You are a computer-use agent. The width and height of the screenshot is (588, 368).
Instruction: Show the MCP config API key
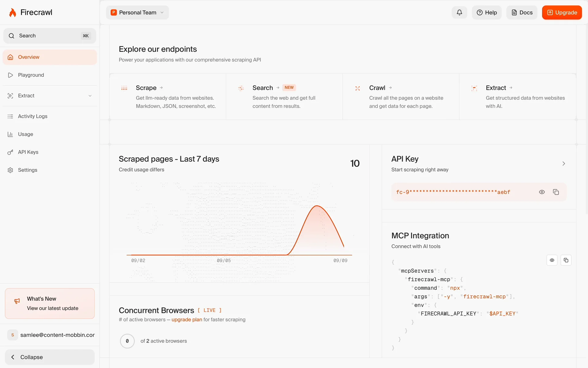tap(552, 260)
